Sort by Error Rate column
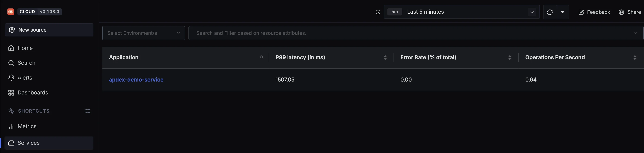This screenshot has height=153, width=644. (510, 57)
